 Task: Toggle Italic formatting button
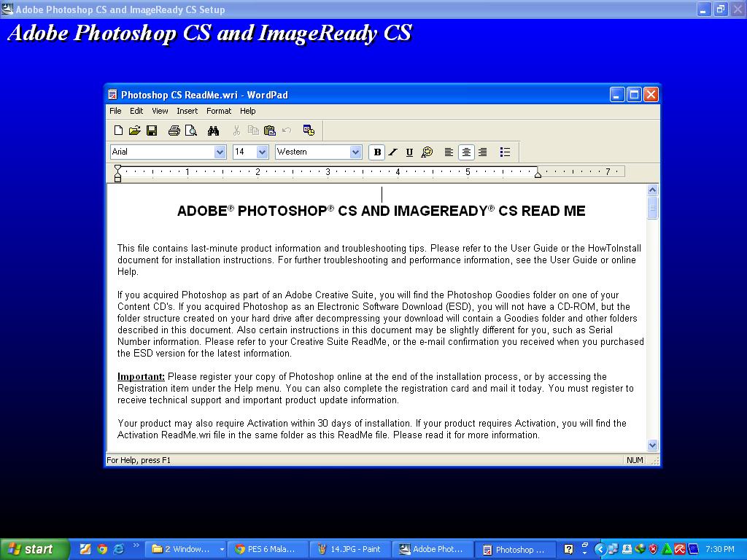pyautogui.click(x=393, y=152)
